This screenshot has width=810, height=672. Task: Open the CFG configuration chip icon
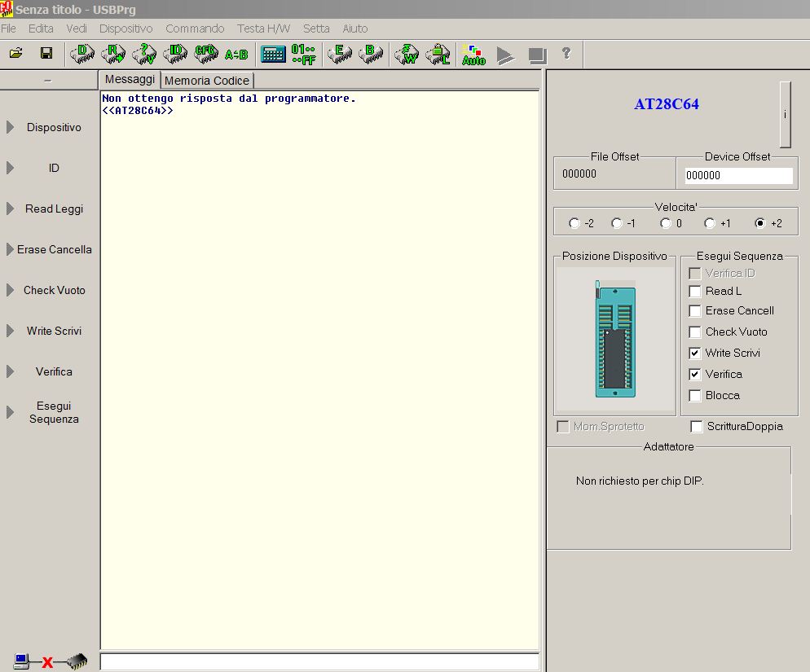(206, 54)
